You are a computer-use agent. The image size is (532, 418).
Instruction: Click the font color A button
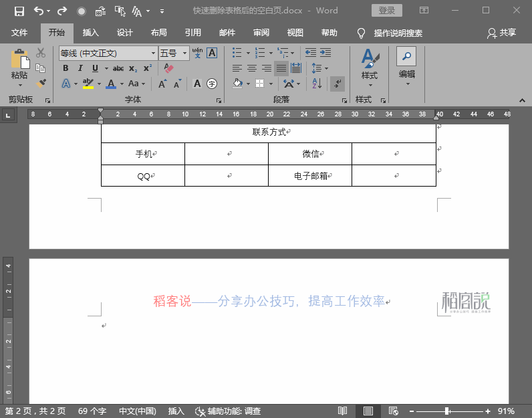click(111, 84)
